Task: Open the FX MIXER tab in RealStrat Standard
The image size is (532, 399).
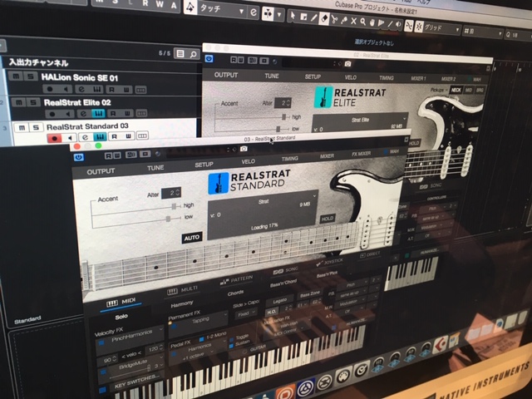Action: 362,154
